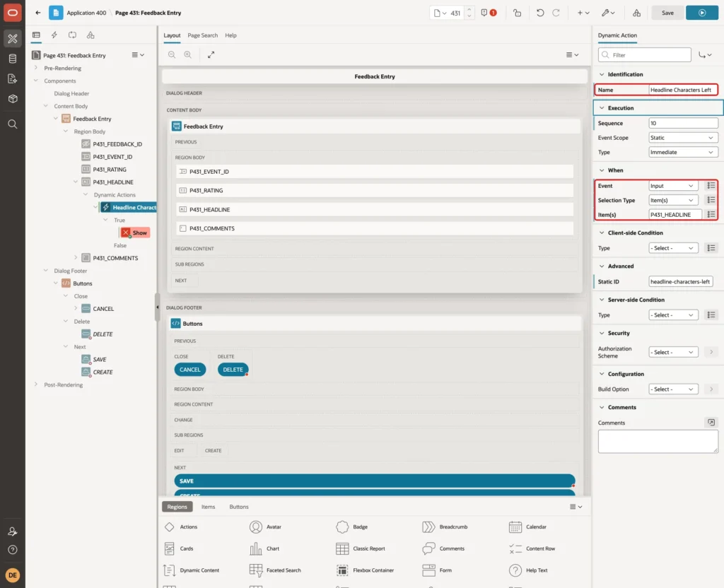Open Team Development icon in sidebar
The width and height of the screenshot is (724, 588).
point(13,78)
